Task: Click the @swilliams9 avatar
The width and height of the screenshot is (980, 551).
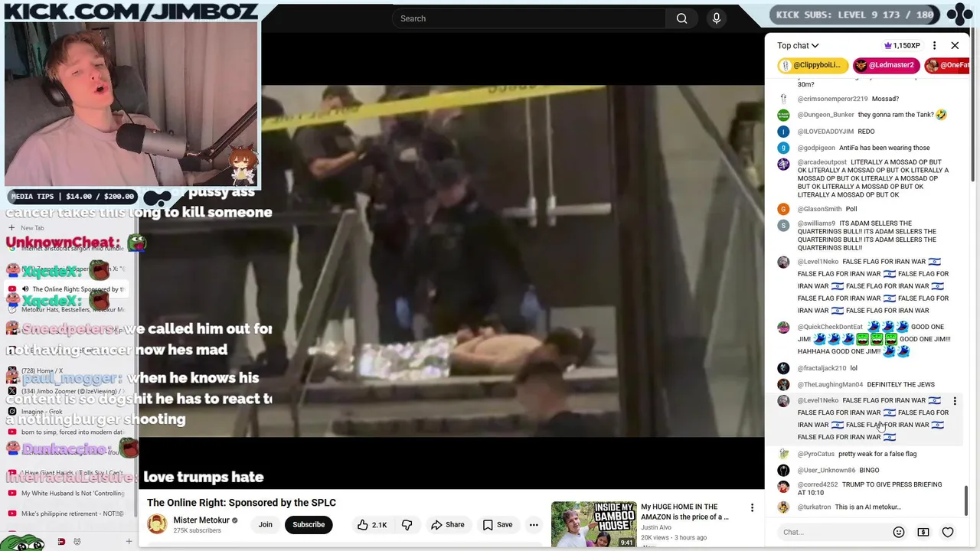Action: point(783,225)
